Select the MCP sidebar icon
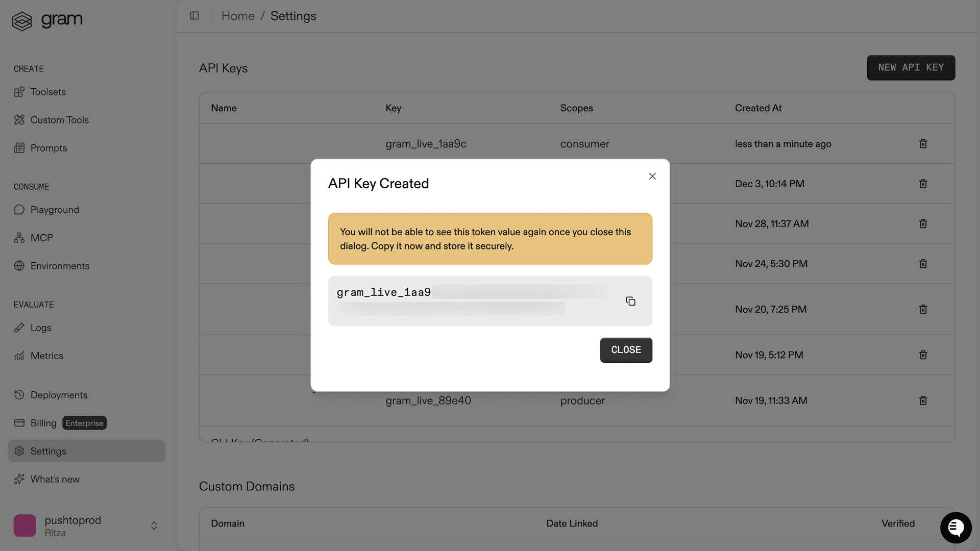Screen dimensions: 980x551 19,237
